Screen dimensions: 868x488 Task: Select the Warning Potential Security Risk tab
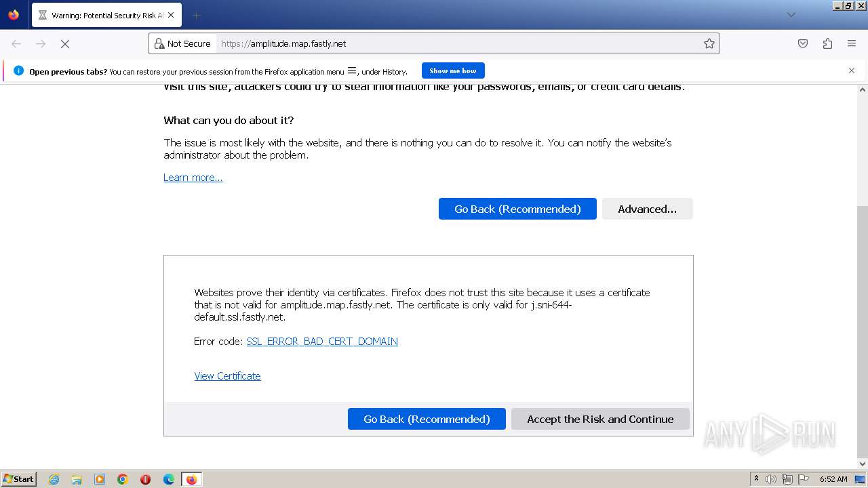tap(105, 15)
